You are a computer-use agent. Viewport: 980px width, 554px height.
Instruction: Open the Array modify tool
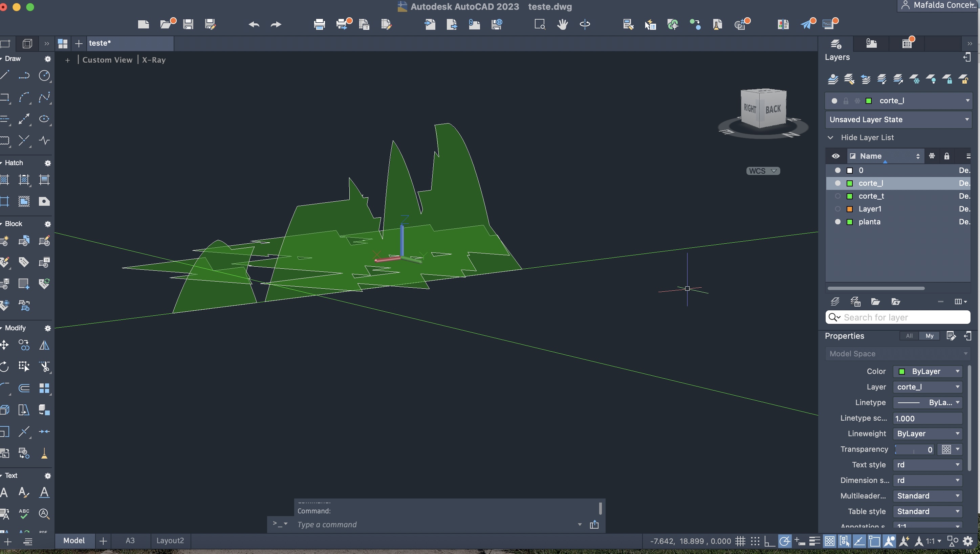click(45, 388)
